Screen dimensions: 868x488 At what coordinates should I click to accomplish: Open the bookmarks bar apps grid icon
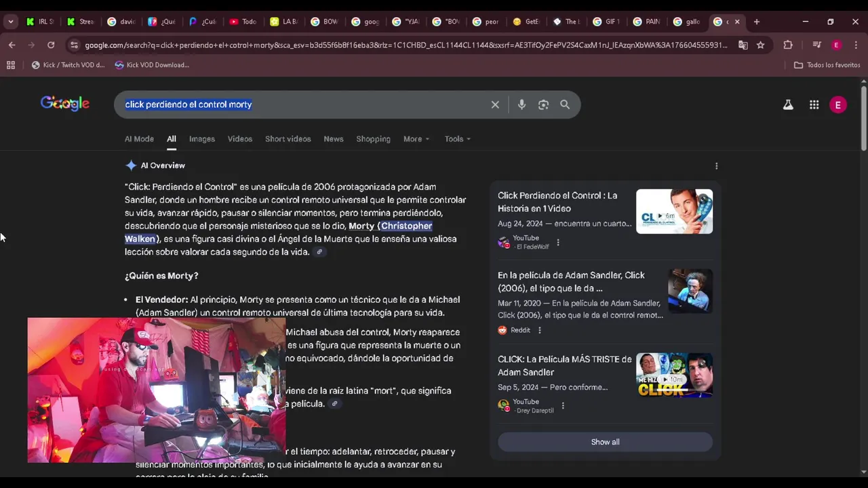11,65
